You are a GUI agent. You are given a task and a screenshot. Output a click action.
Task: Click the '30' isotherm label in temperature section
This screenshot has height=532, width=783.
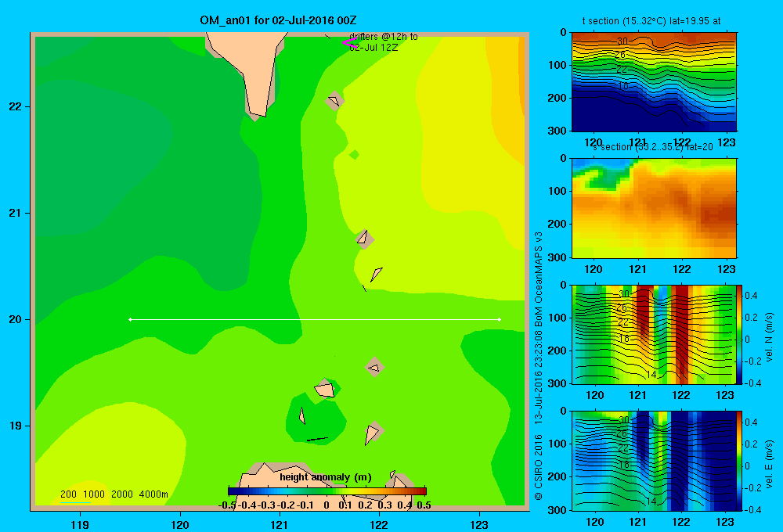click(622, 41)
